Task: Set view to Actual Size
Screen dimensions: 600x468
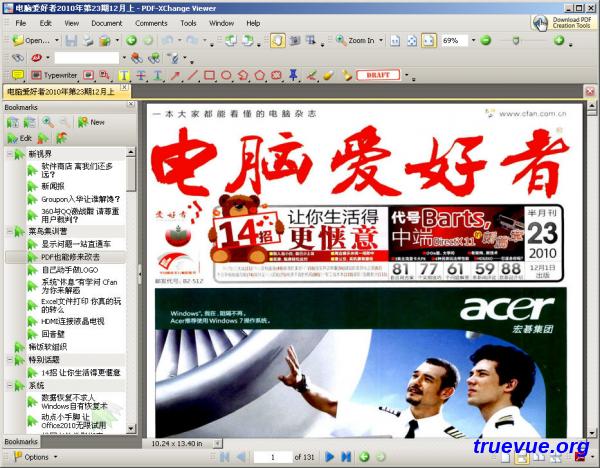Action: click(395, 41)
